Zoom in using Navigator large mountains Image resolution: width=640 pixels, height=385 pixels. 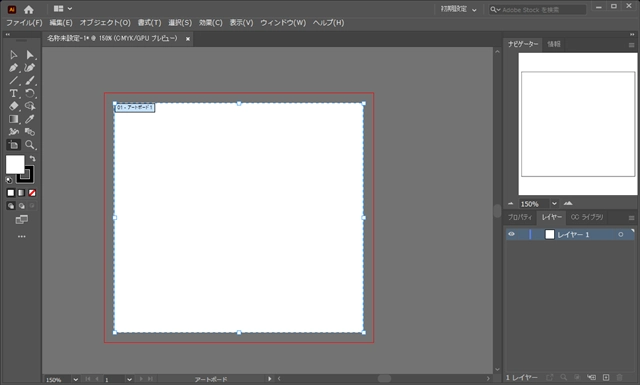[568, 203]
